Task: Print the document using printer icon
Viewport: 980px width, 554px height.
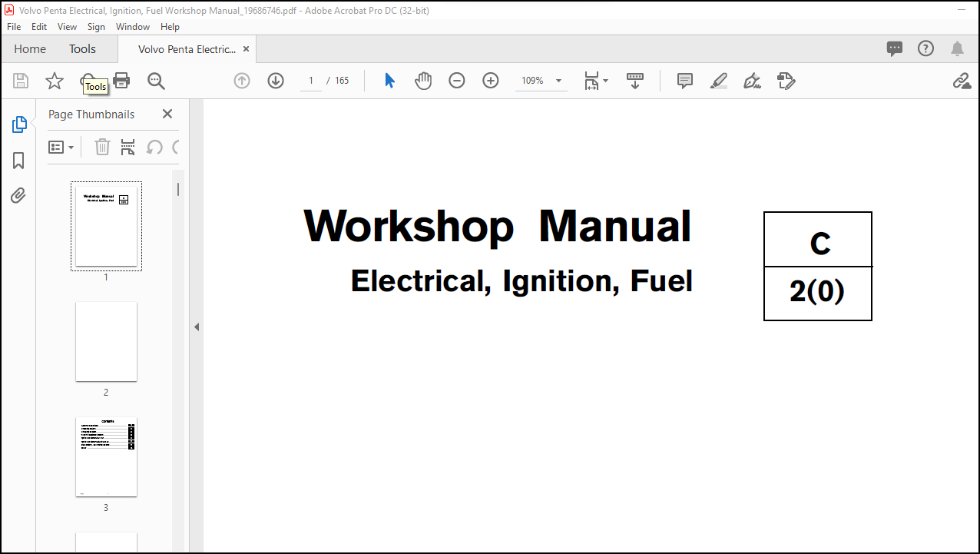Action: pyautogui.click(x=121, y=81)
